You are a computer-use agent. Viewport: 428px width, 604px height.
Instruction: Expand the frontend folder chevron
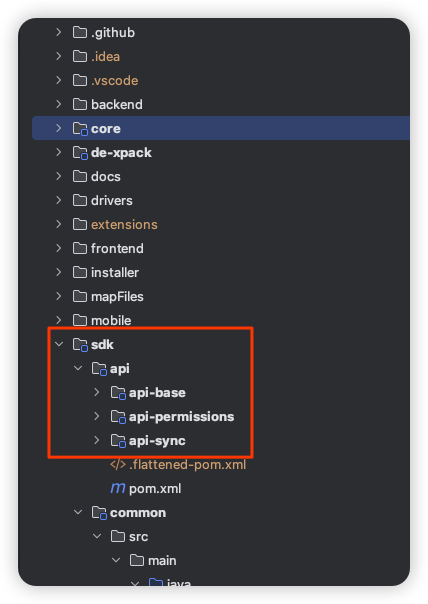(59, 248)
